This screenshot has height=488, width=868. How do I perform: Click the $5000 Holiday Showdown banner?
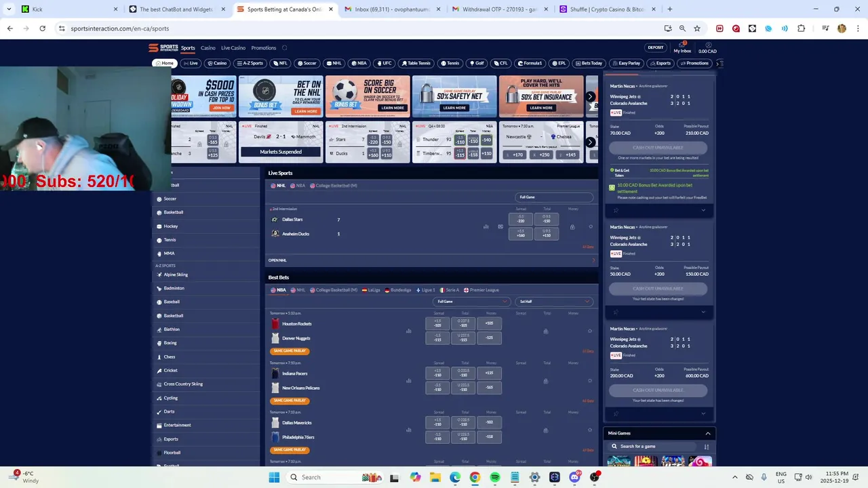click(x=203, y=96)
